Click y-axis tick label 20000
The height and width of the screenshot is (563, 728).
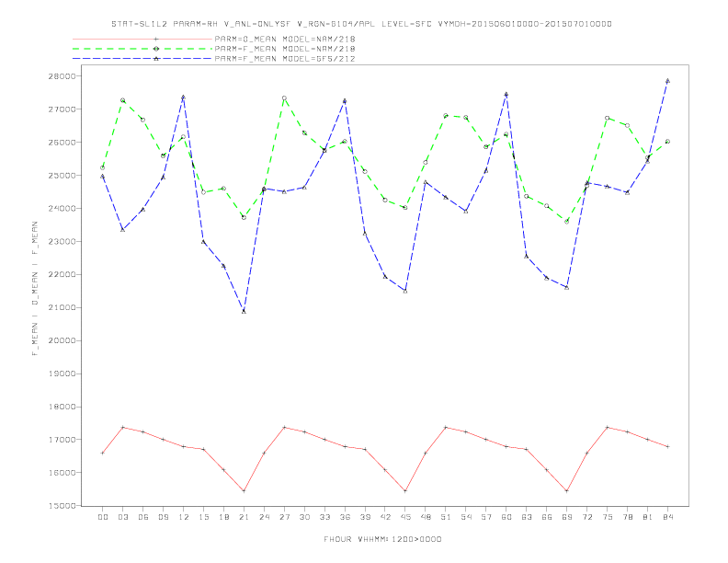pyautogui.click(x=63, y=340)
